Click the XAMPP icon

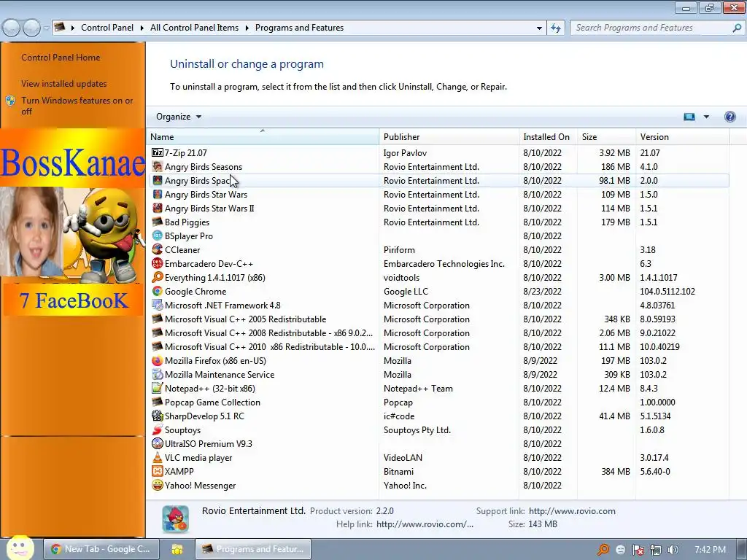click(158, 471)
